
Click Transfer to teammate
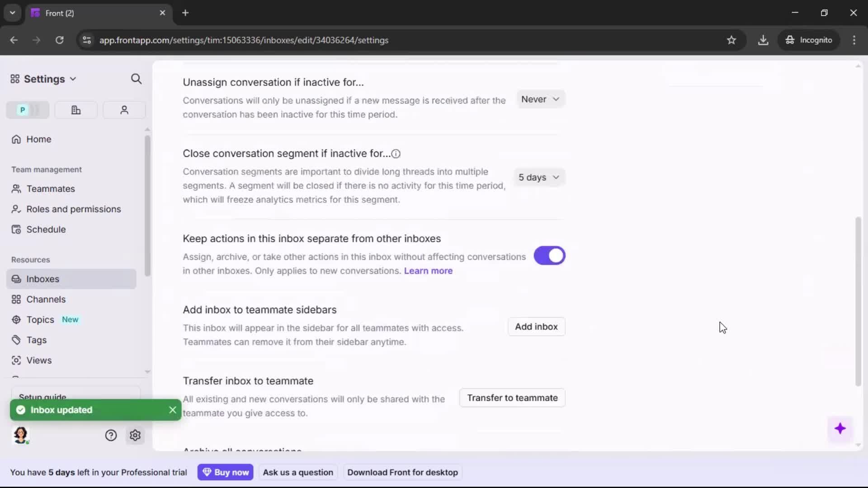click(x=512, y=398)
